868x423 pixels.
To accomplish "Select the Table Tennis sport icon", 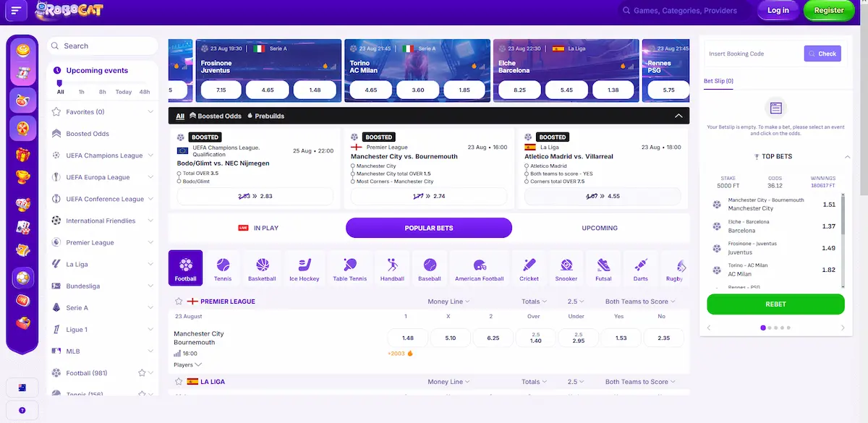I will [x=349, y=268].
